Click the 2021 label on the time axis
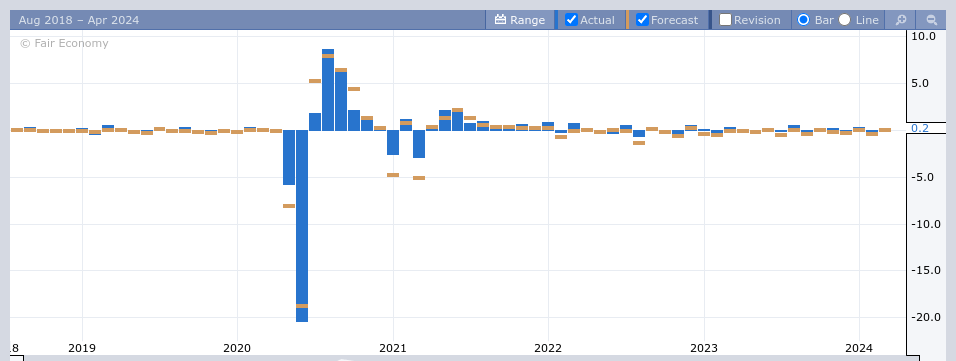Image resolution: width=956 pixels, height=361 pixels. tap(393, 348)
